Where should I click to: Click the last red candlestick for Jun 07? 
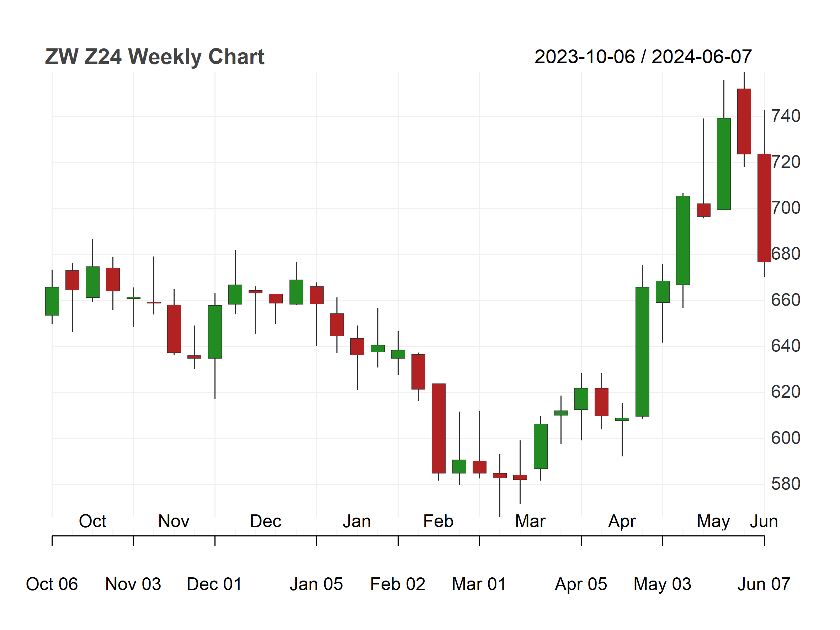(765, 208)
